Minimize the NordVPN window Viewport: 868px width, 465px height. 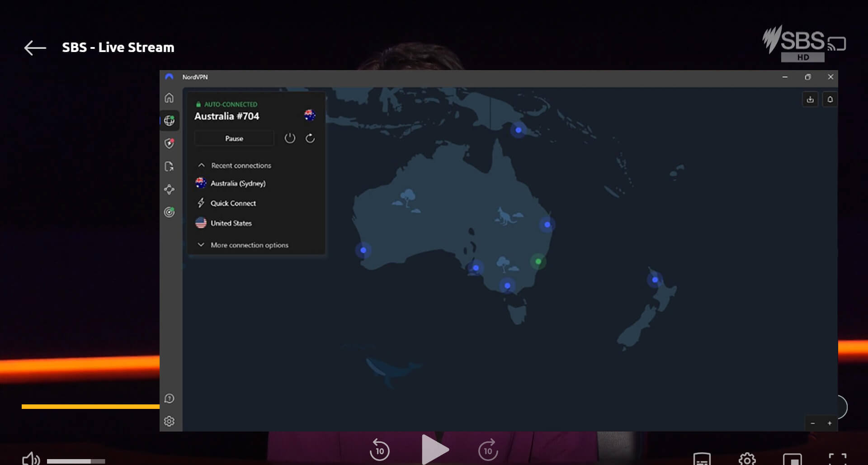(x=785, y=77)
